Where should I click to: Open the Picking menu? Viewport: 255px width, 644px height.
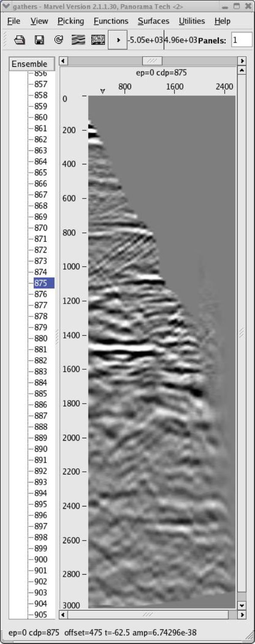[71, 21]
